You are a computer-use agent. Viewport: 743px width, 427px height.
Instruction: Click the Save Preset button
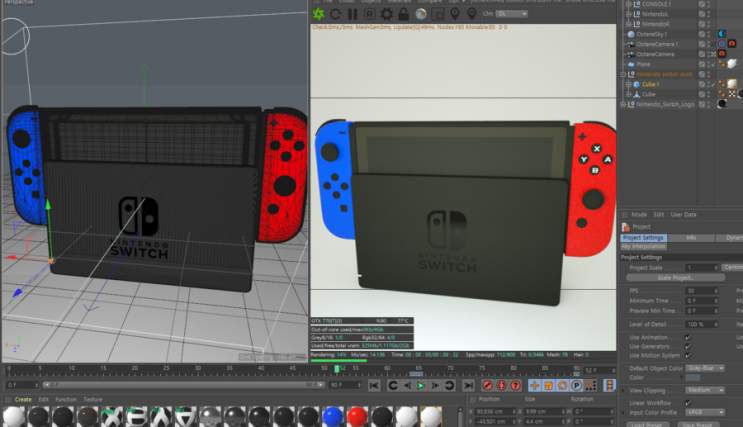click(699, 424)
